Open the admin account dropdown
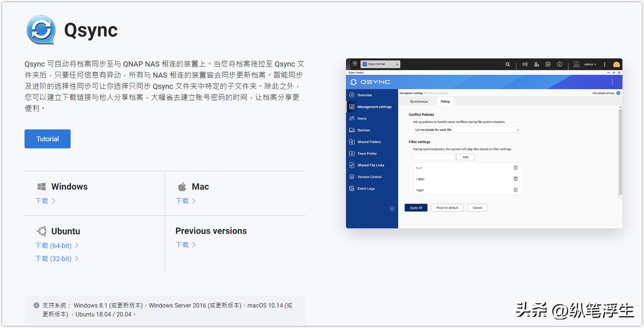Viewport: 644px width, 328px height. [590, 64]
